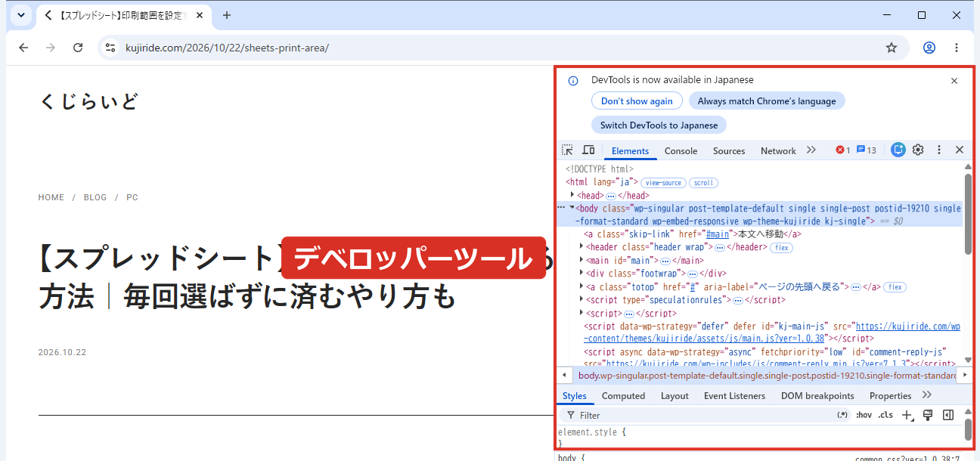
Task: Show more DevTools main tabs
Action: click(x=811, y=150)
